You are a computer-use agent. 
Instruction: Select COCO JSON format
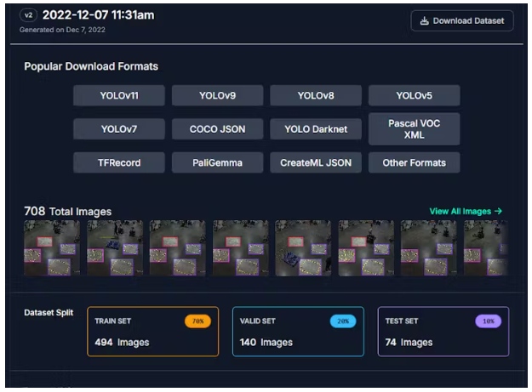pyautogui.click(x=217, y=129)
